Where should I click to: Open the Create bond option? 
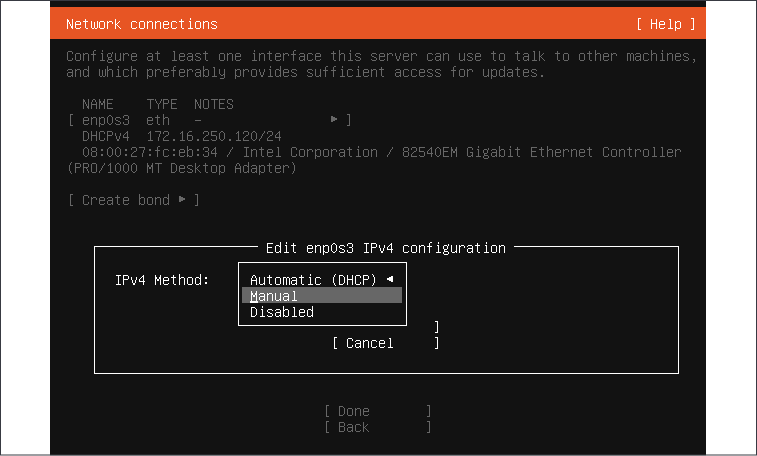134,200
